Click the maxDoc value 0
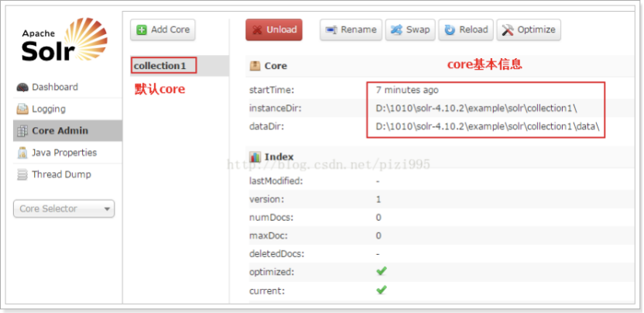Viewport: 644px width, 313px height. 379,236
